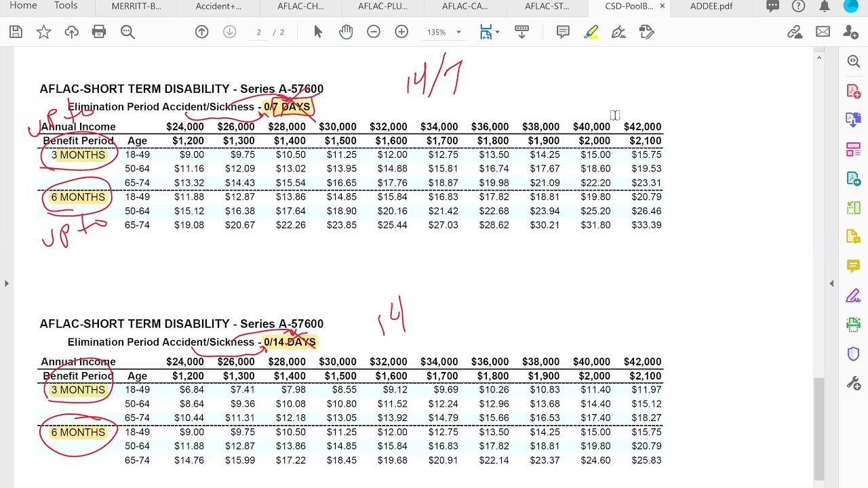Viewport: 868px width, 488px height.
Task: Open the Tools menu tab
Action: 66,6
